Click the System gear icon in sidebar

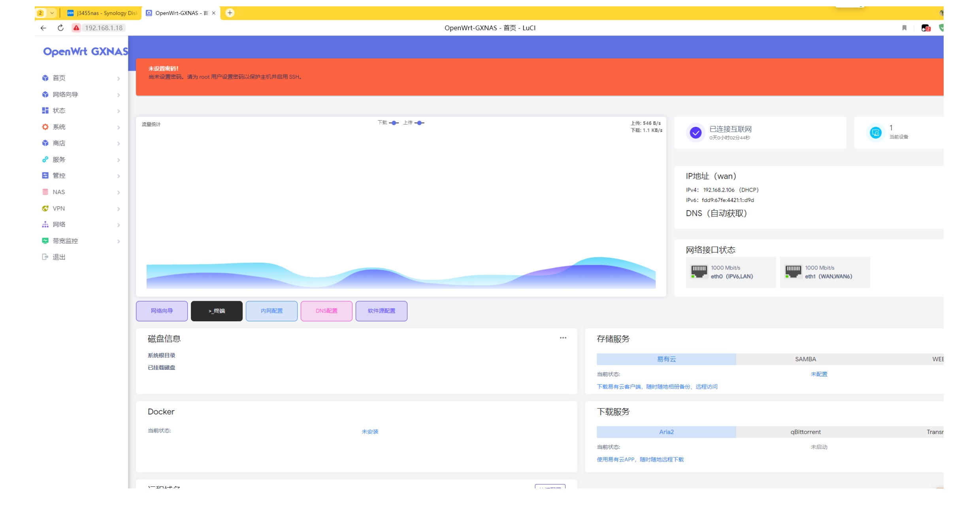45,127
